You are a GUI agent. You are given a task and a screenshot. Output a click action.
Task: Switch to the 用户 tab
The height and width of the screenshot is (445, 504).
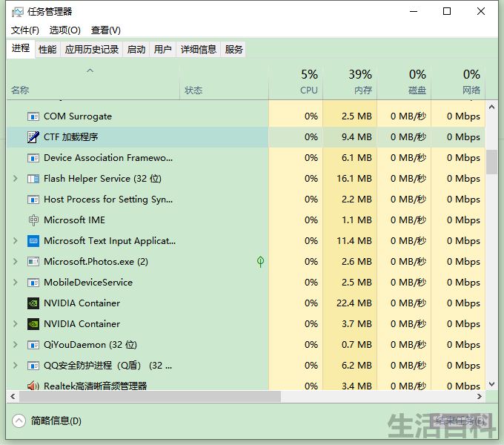162,49
